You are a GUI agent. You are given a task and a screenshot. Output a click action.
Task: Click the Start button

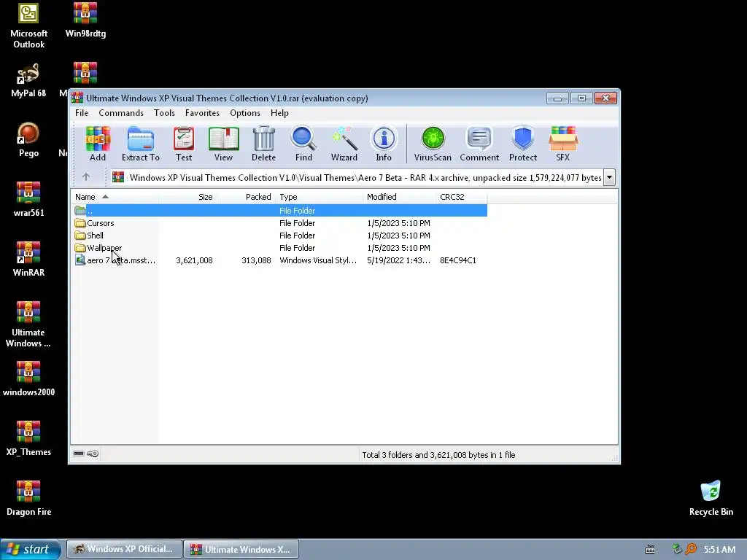pos(31,549)
